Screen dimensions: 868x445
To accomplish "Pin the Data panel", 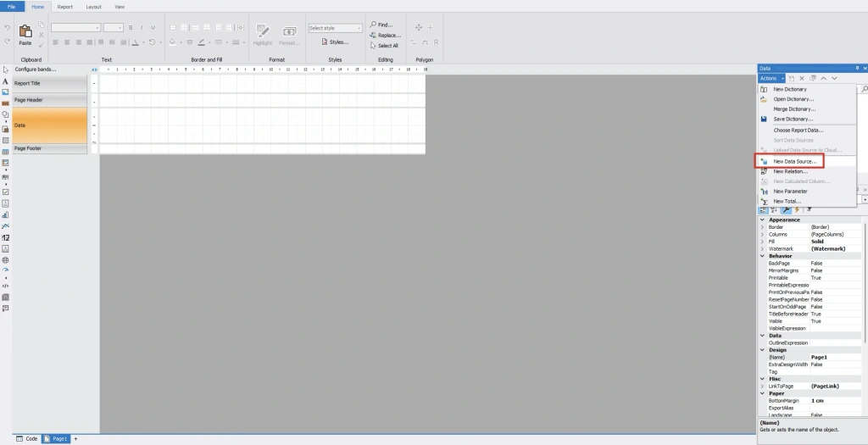I will (x=857, y=68).
